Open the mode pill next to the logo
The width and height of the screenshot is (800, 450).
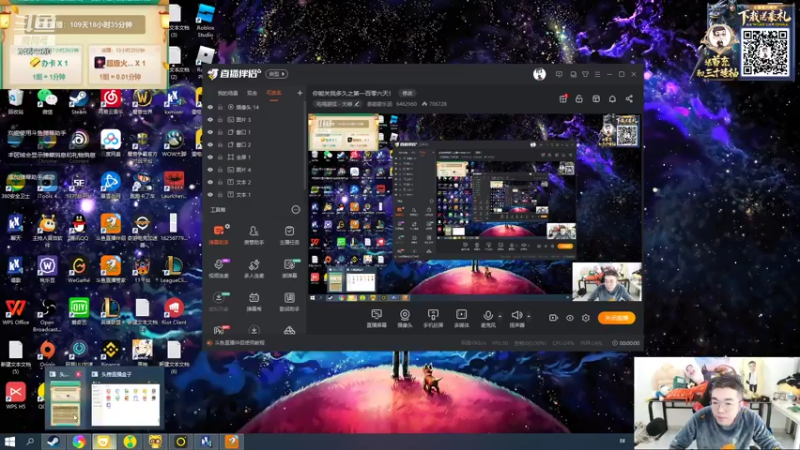tap(277, 74)
